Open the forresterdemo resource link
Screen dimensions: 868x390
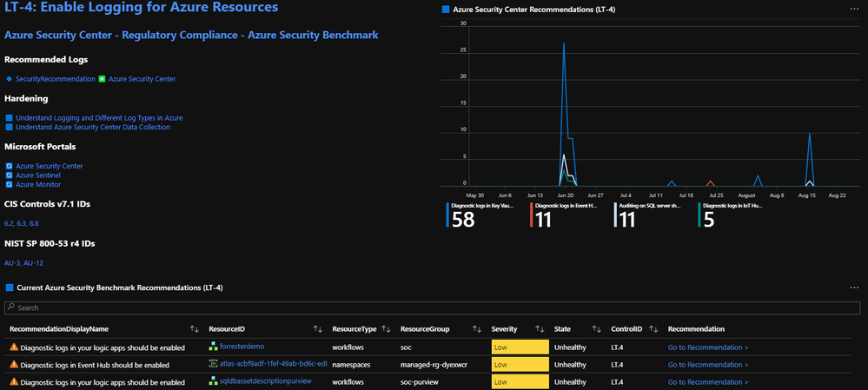pyautogui.click(x=242, y=347)
